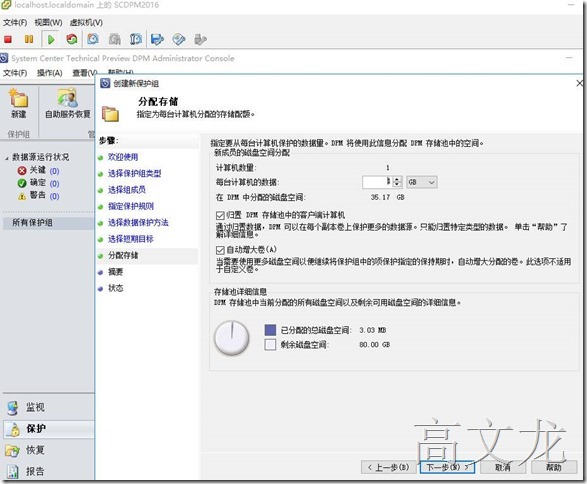
Task: Open 文件(F) menu in DPM console
Action: [x=15, y=73]
